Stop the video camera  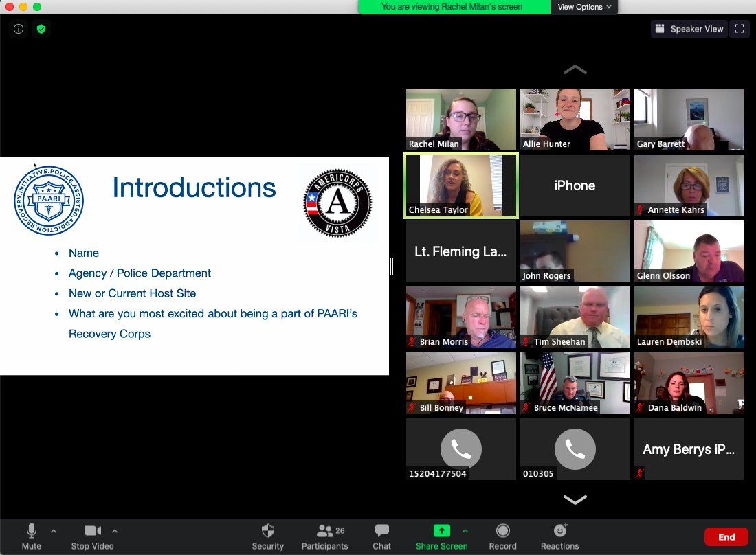92,536
